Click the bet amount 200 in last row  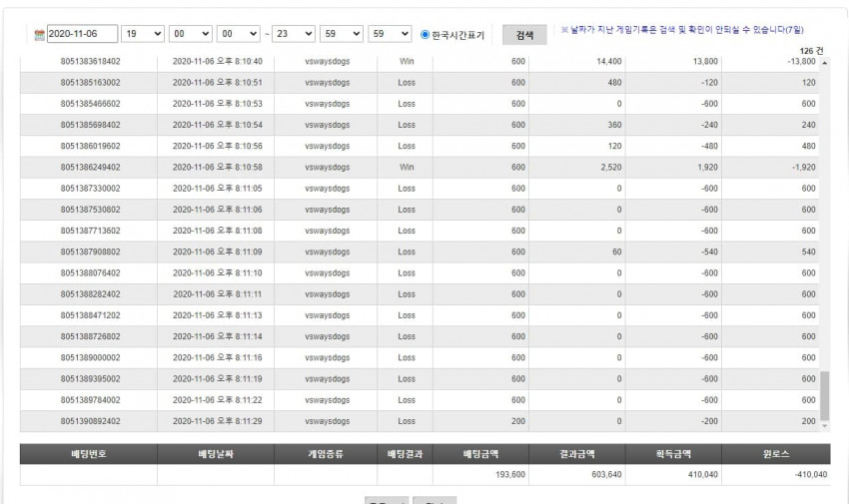coord(518,421)
